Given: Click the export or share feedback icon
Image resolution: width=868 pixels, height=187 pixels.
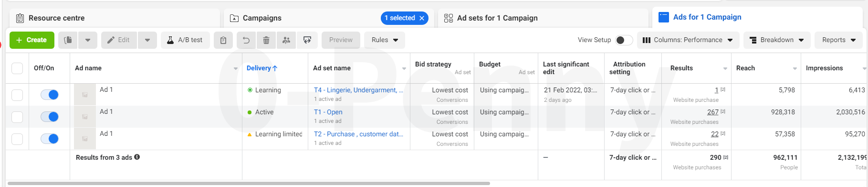Looking at the screenshot, I should [307, 40].
